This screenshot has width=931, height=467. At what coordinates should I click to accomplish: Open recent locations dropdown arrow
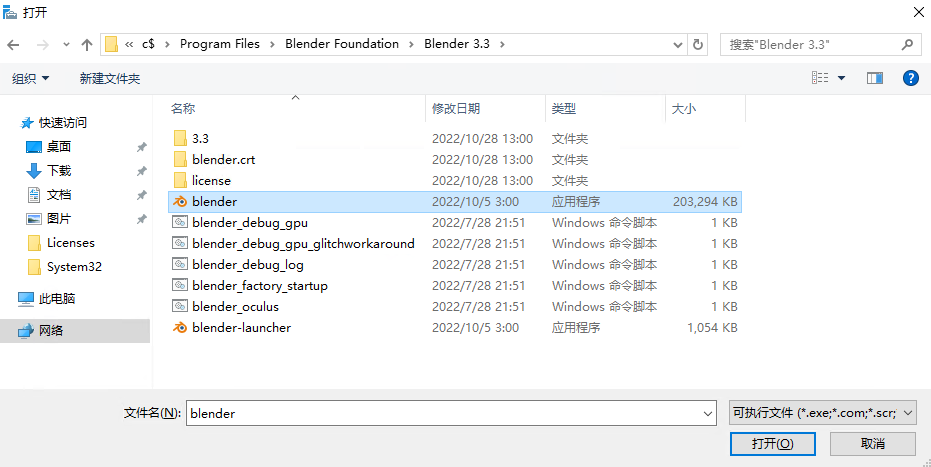66,45
